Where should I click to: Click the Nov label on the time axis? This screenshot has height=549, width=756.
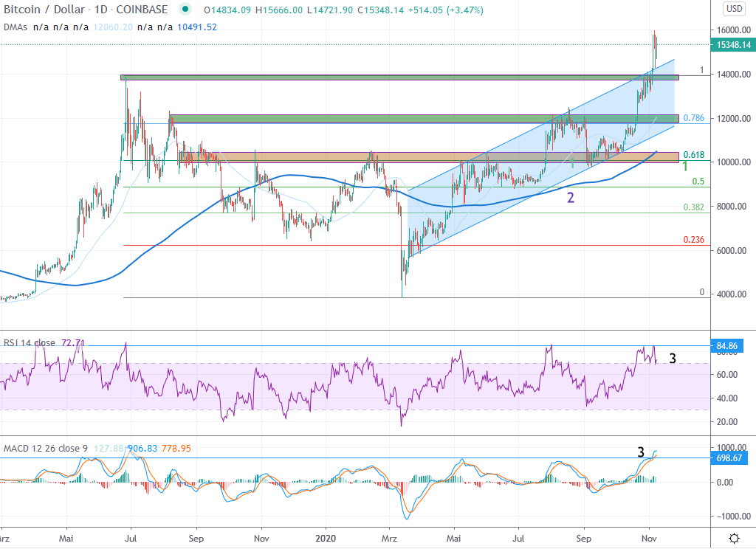click(x=648, y=539)
